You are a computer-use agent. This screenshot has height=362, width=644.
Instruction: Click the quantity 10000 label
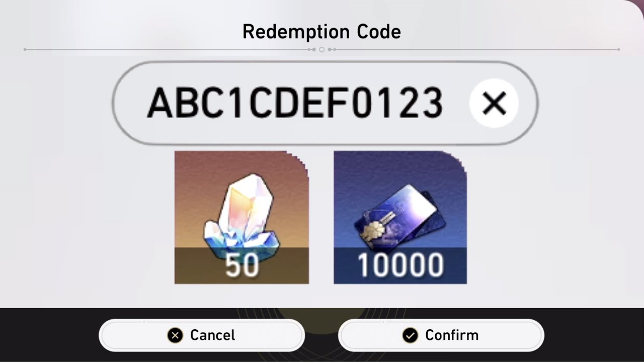pyautogui.click(x=400, y=266)
